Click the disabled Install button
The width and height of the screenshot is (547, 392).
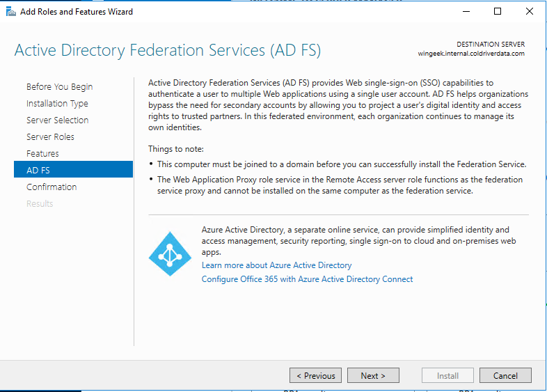(447, 376)
